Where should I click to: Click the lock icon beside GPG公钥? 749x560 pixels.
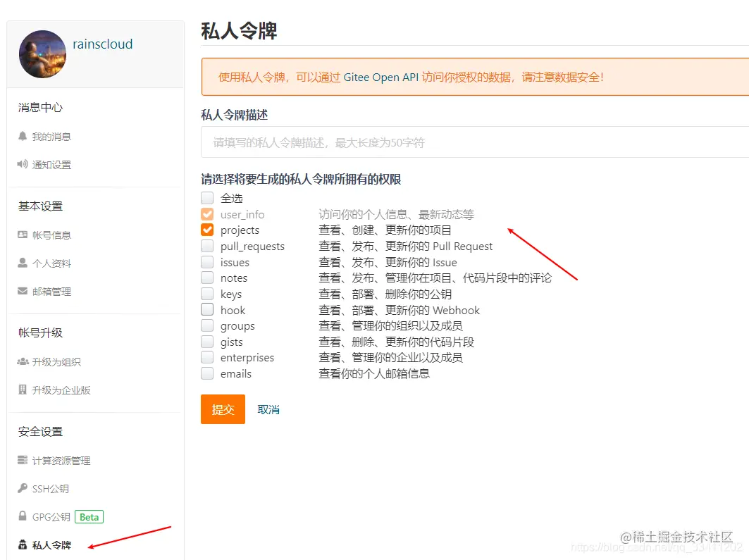point(23,516)
